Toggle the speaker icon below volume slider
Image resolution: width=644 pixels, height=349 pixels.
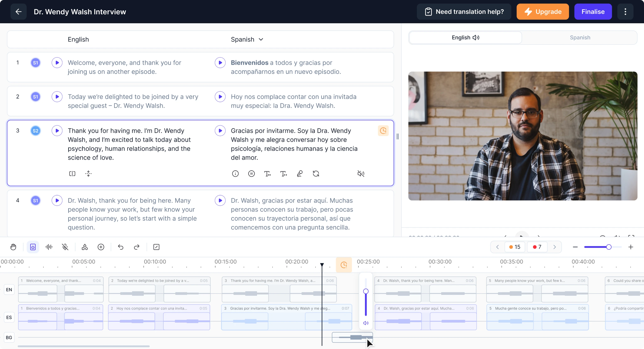366,323
